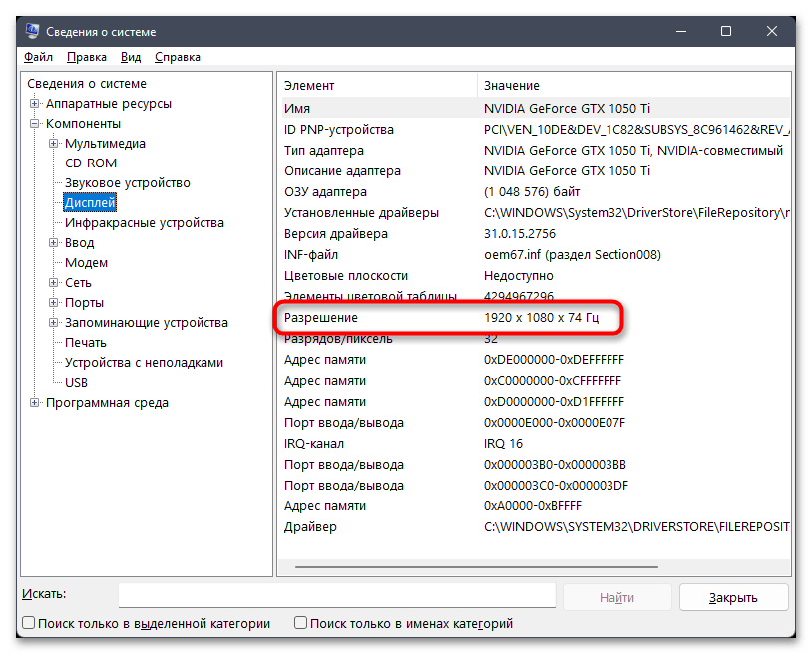
Task: Select the Модем tree item
Action: point(86,263)
